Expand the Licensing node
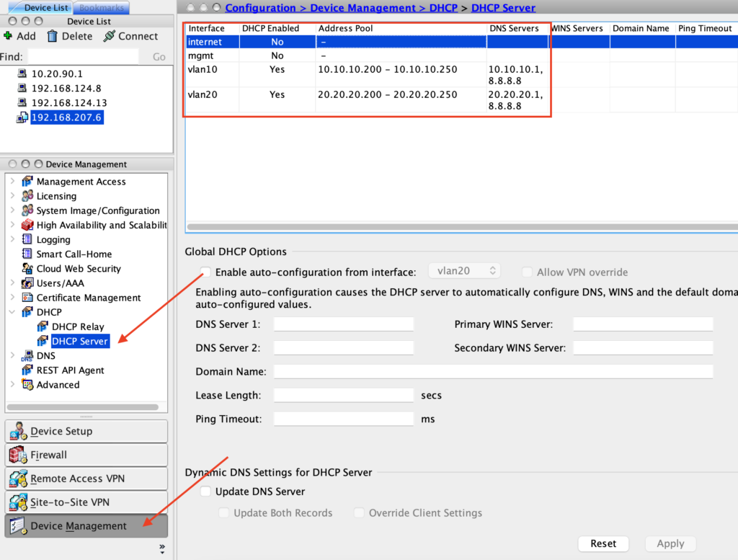Screen dimensions: 738x560 pyautogui.click(x=13, y=196)
